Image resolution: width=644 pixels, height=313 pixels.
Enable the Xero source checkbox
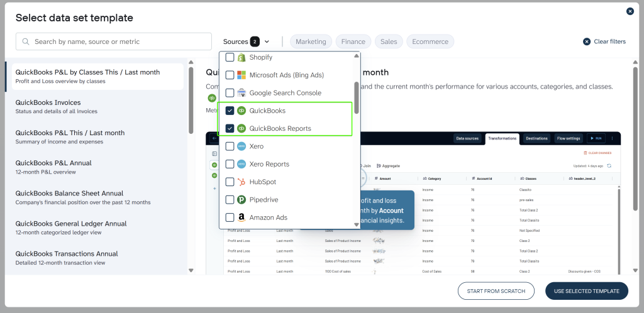coord(230,146)
